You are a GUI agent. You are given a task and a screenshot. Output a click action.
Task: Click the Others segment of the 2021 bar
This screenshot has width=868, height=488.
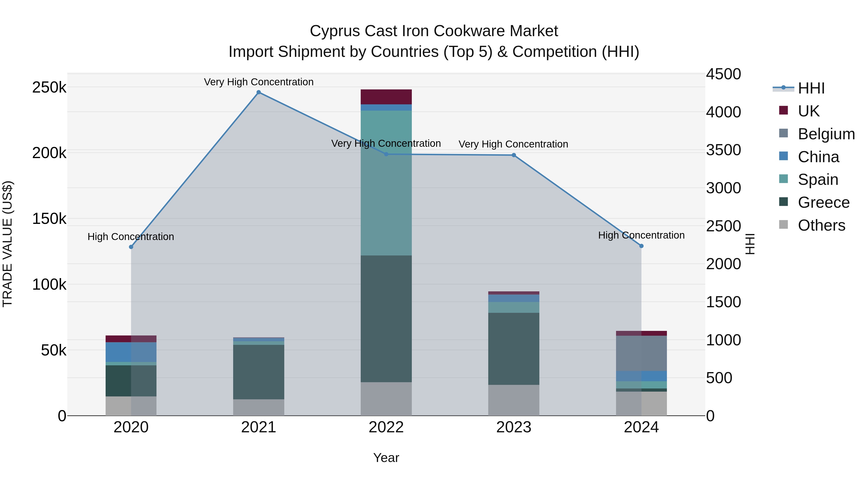(x=259, y=408)
